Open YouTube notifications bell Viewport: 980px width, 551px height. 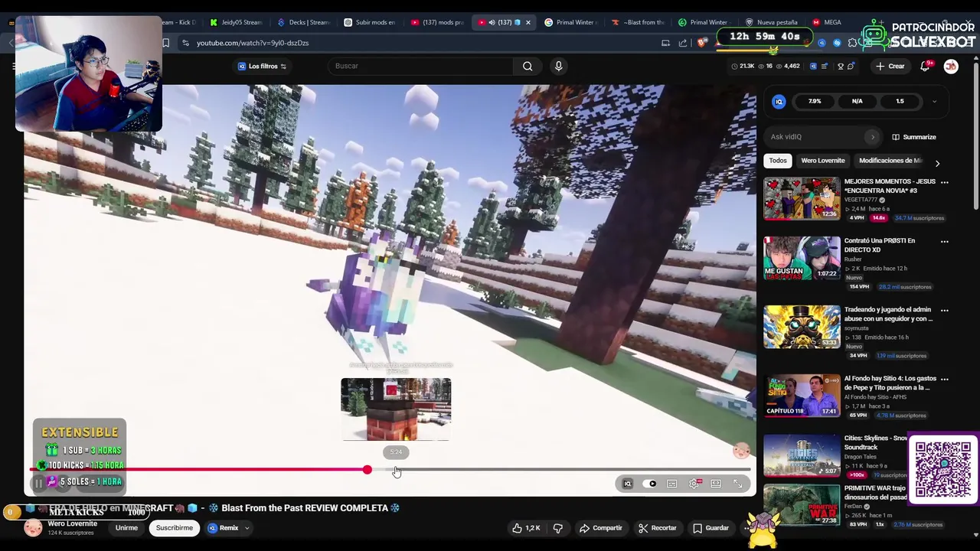925,66
